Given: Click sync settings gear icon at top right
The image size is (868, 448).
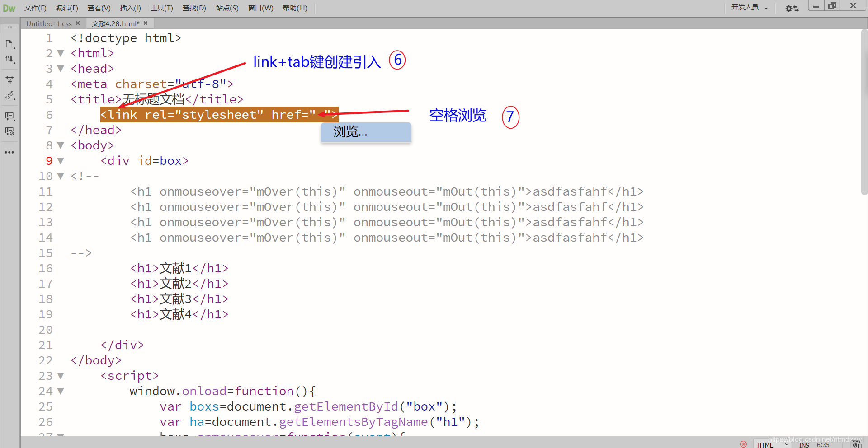Looking at the screenshot, I should click(x=792, y=8).
